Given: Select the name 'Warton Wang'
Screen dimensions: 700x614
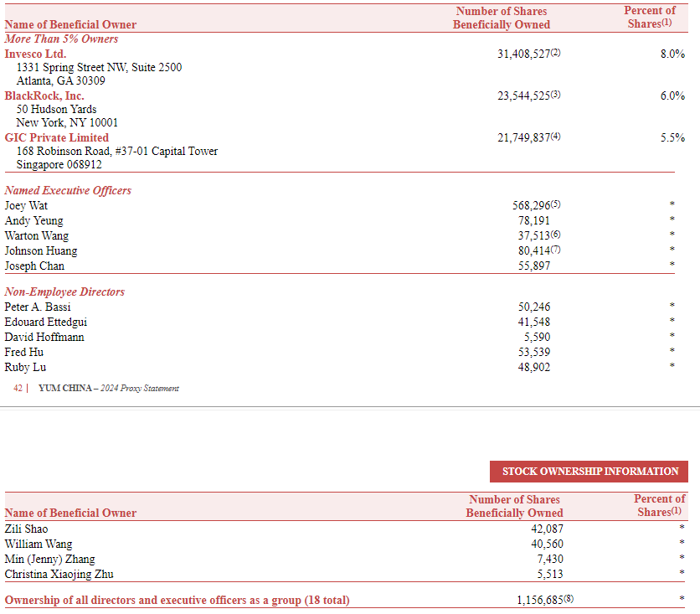Looking at the screenshot, I should 37,236.
